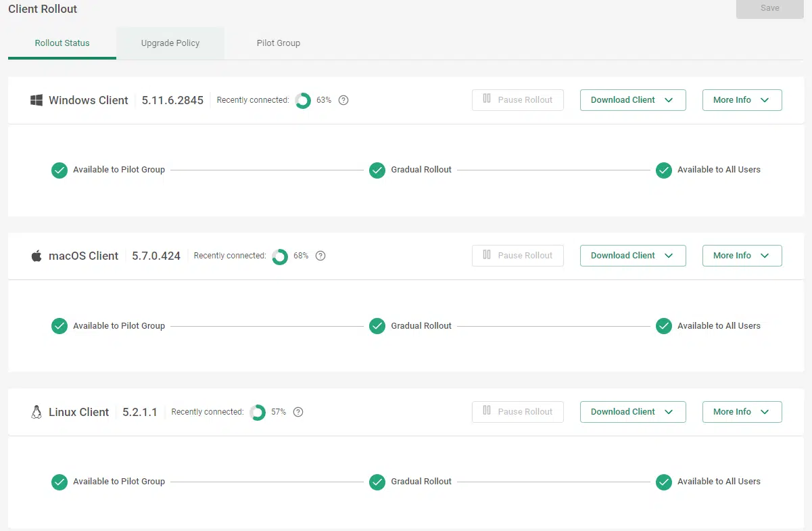This screenshot has width=812, height=531.
Task: Click the Linux Client penguin icon
Action: pos(37,412)
